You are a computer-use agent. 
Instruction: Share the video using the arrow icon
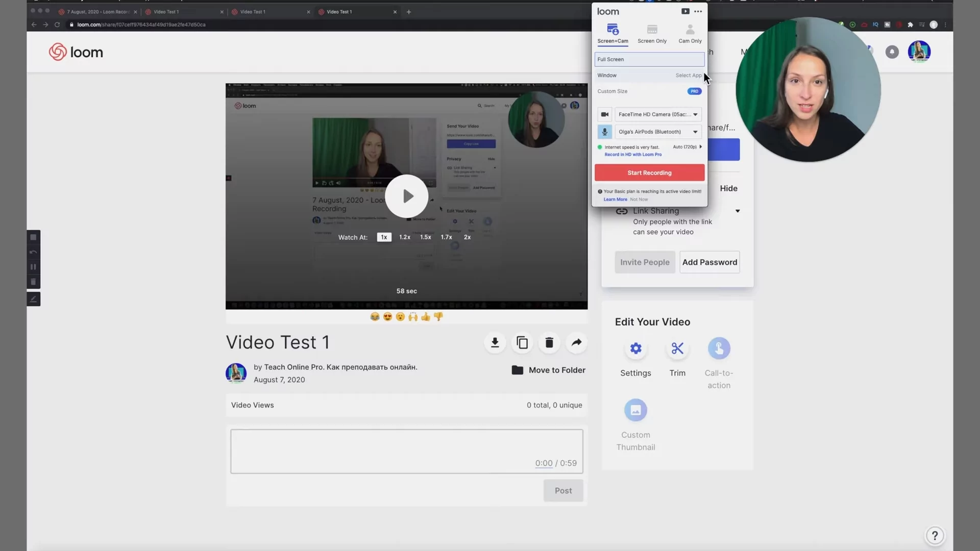coord(576,343)
